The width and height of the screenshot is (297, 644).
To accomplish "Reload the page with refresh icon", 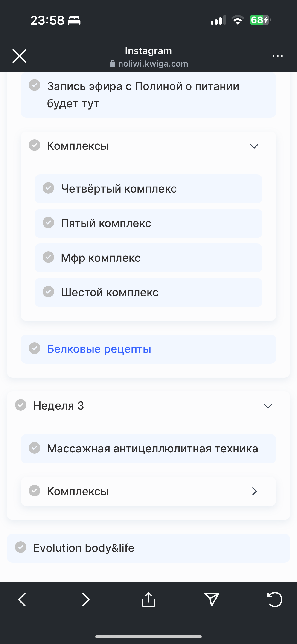I will [x=275, y=600].
